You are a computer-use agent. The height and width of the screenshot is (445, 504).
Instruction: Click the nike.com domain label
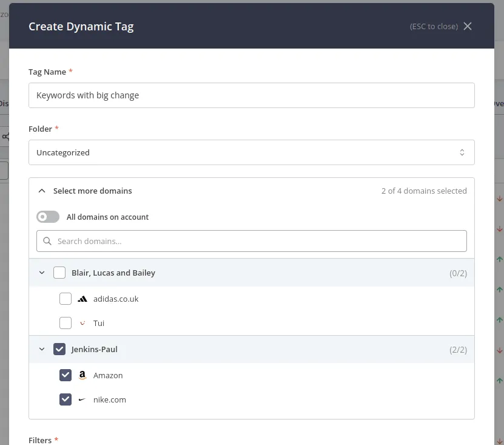(110, 399)
